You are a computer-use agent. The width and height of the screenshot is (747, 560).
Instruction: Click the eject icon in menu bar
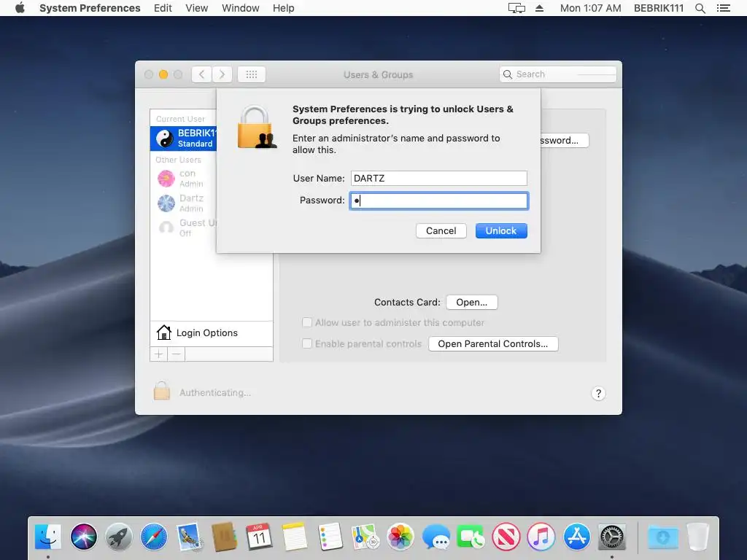(x=539, y=8)
